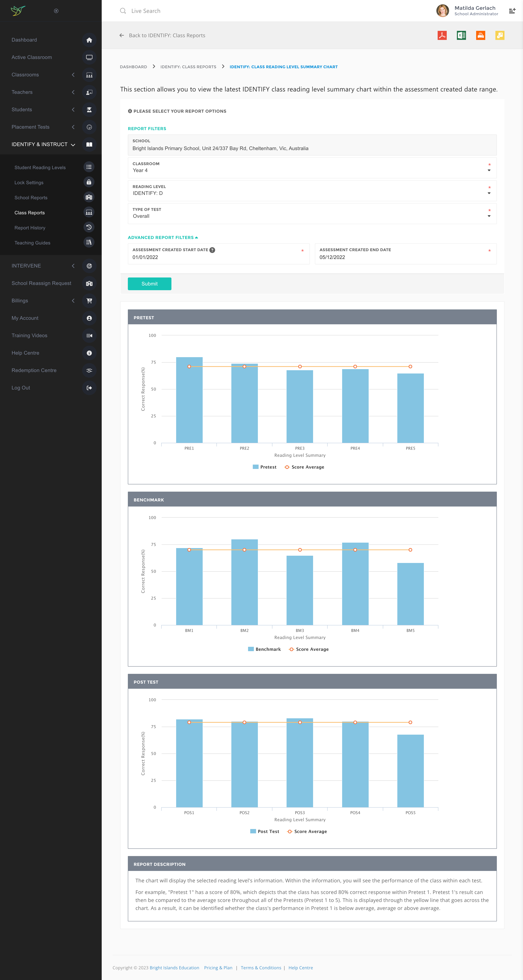
Task: Click the Post Test legend color swatch
Action: (253, 831)
